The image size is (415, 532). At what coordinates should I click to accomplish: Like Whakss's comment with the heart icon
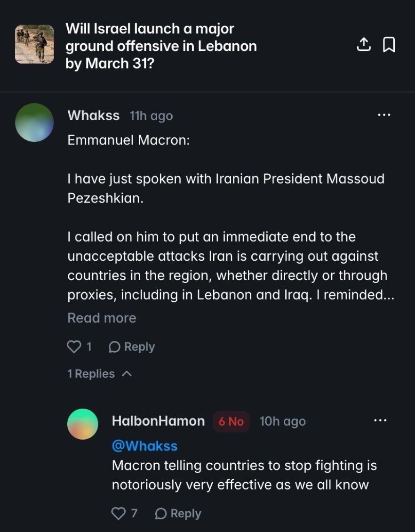coord(74,346)
